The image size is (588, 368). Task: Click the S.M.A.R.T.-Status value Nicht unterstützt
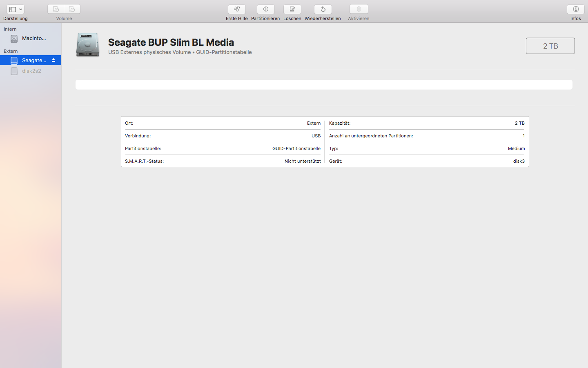[303, 161]
